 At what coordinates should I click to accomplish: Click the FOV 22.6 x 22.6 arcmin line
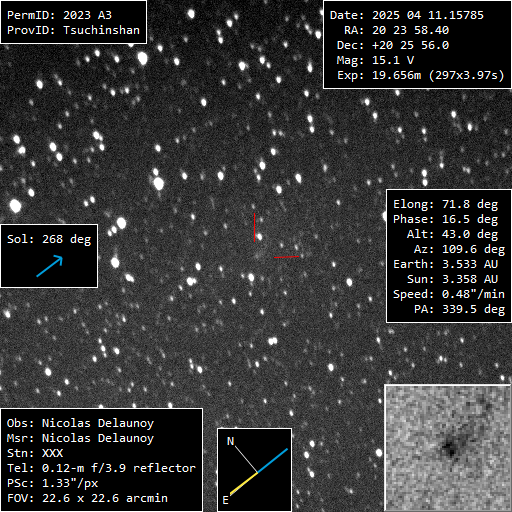[x=87, y=498]
